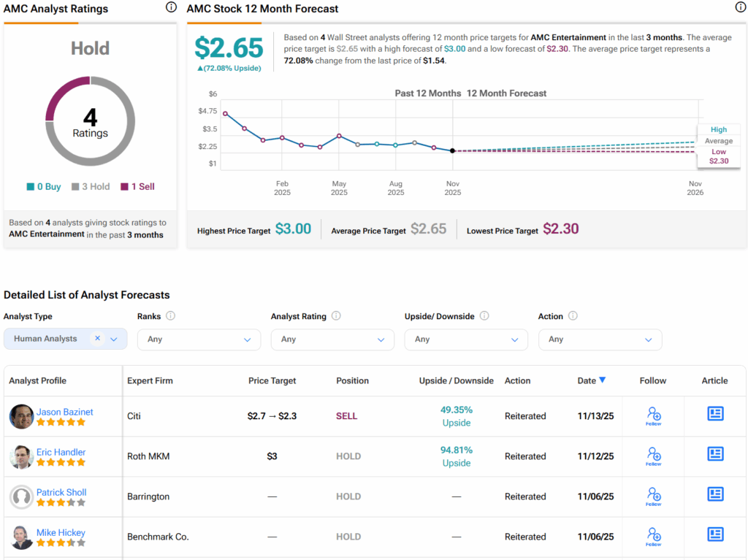Click info icon next to Upside/ Downside

tap(484, 316)
